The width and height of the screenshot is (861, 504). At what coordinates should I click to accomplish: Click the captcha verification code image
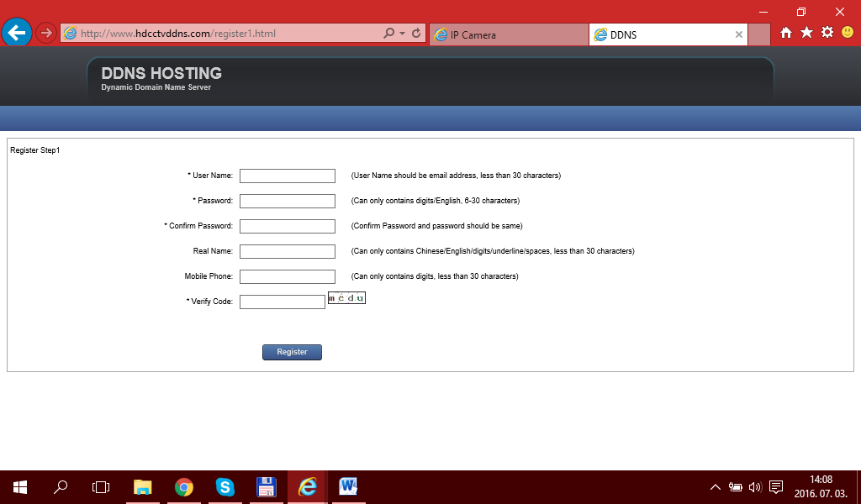(346, 298)
